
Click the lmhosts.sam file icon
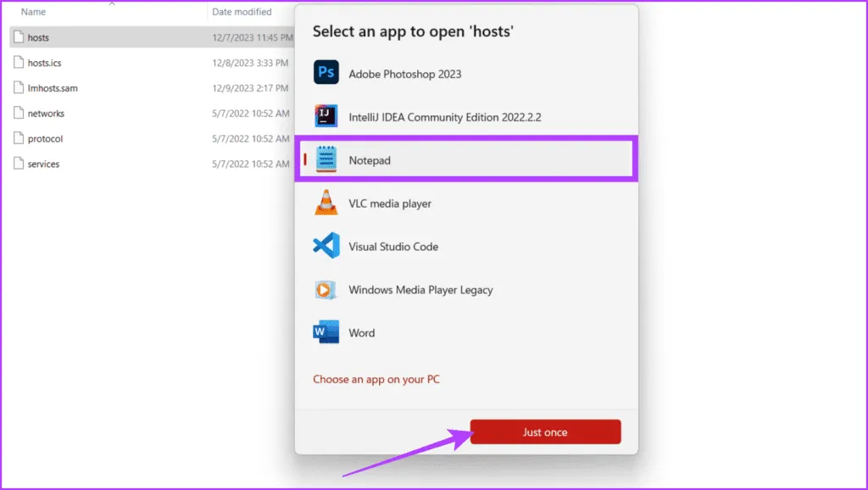coord(19,88)
